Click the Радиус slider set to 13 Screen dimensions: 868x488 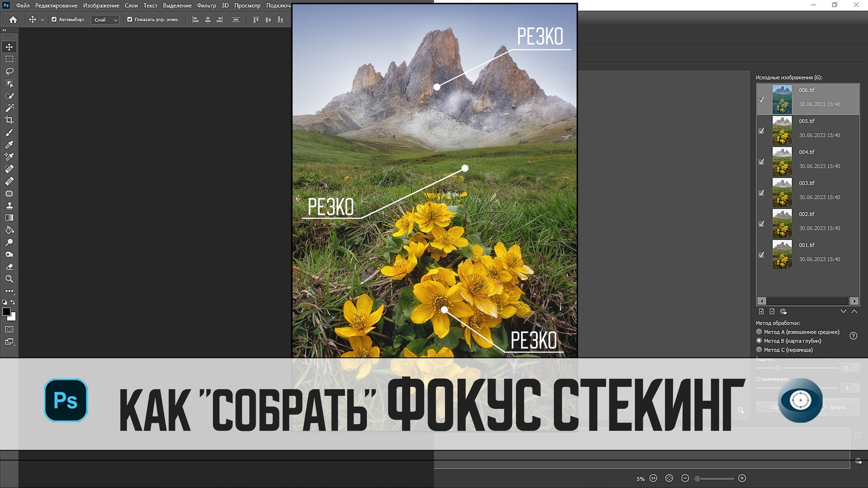pos(778,368)
